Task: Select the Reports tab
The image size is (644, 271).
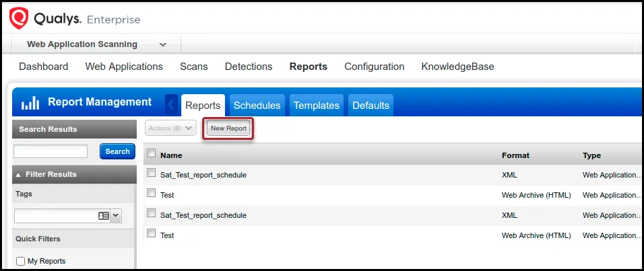Action: tap(203, 106)
